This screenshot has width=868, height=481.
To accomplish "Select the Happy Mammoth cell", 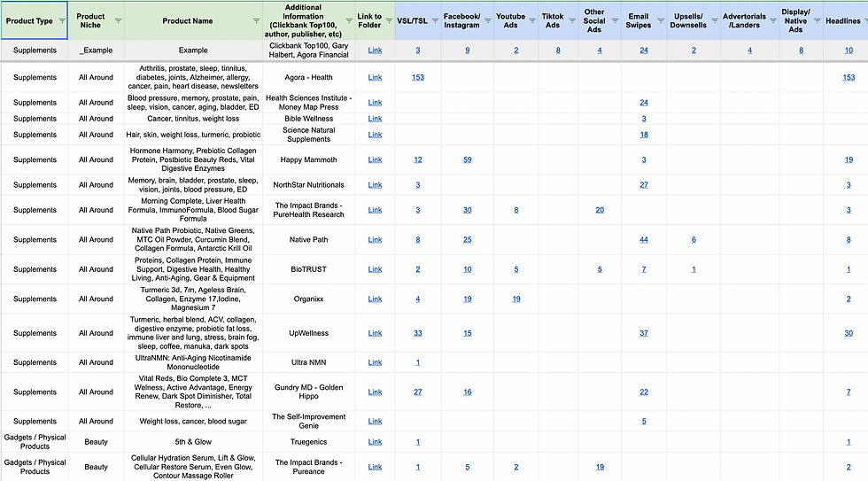I will pos(309,160).
